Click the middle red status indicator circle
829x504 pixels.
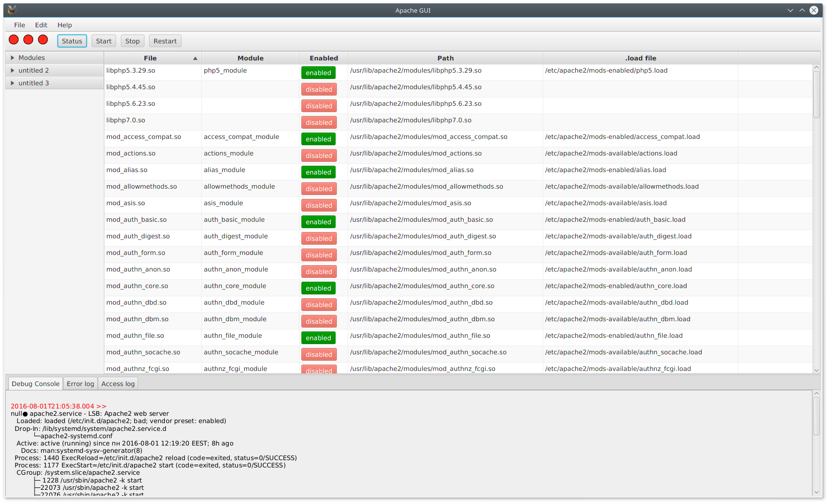click(x=28, y=40)
